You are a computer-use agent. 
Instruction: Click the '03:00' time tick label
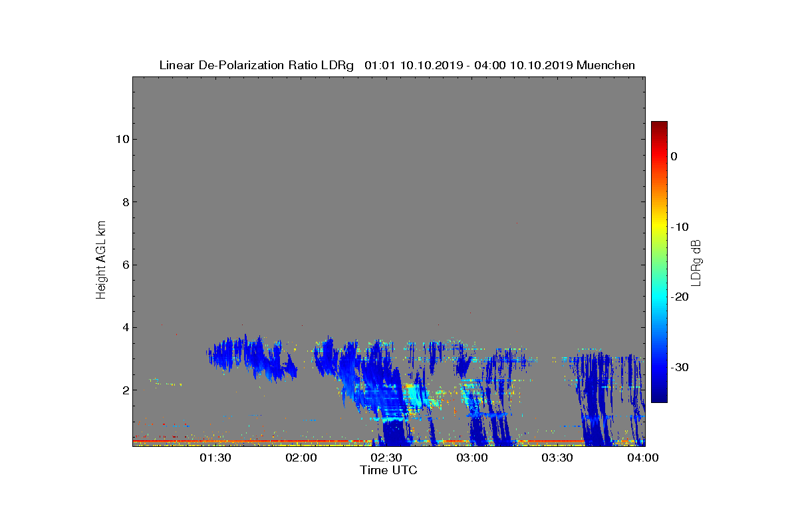click(472, 458)
